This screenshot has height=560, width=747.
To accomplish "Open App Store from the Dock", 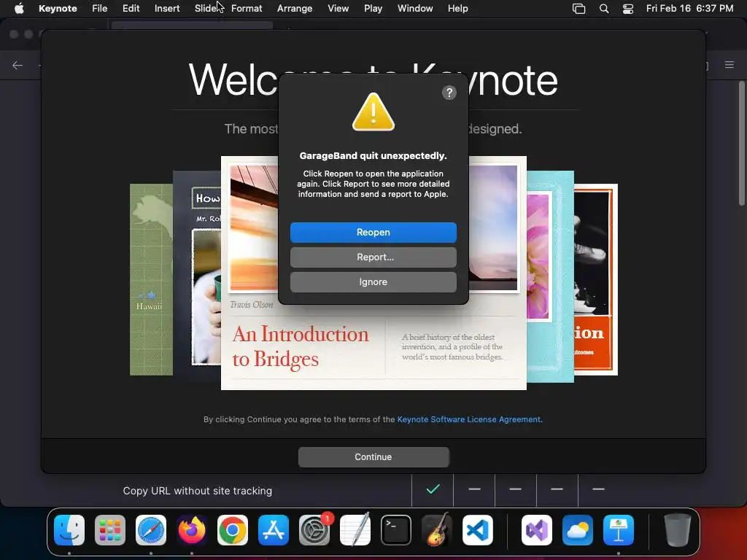I will tap(274, 530).
